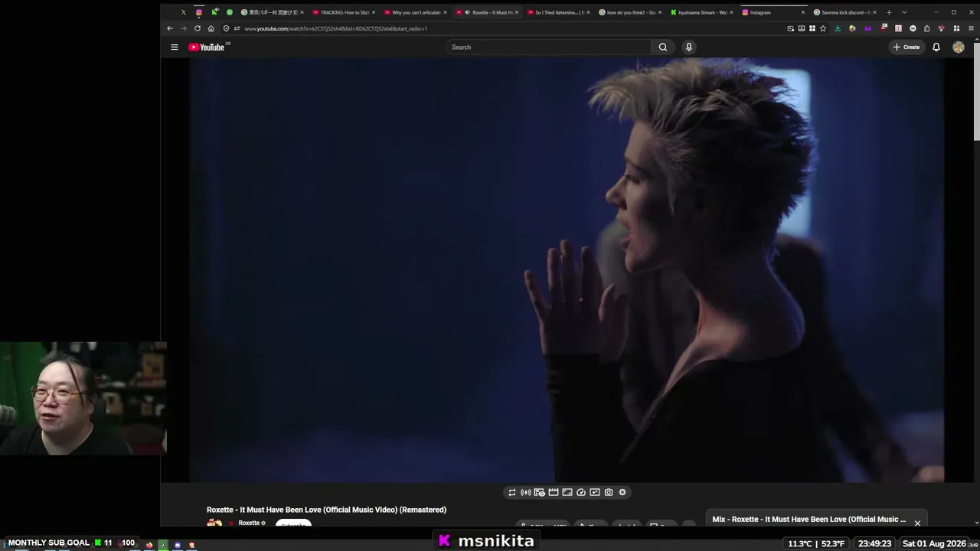Image resolution: width=980 pixels, height=551 pixels.
Task: Expand the list-all-tabs chevron
Action: [904, 12]
